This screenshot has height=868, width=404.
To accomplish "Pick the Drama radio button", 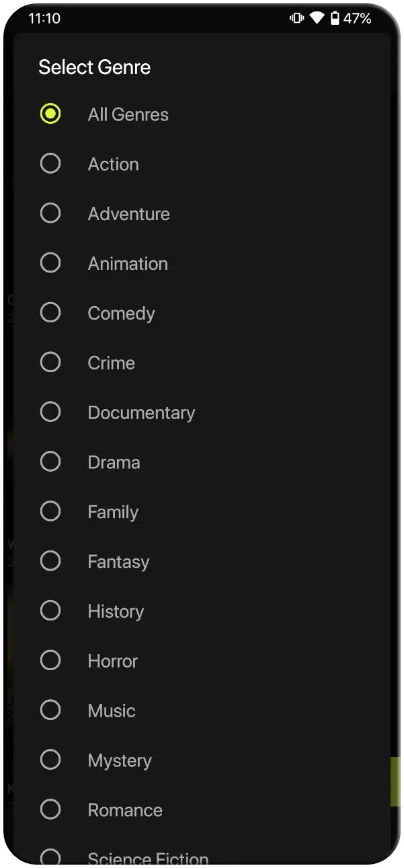I will tap(50, 462).
